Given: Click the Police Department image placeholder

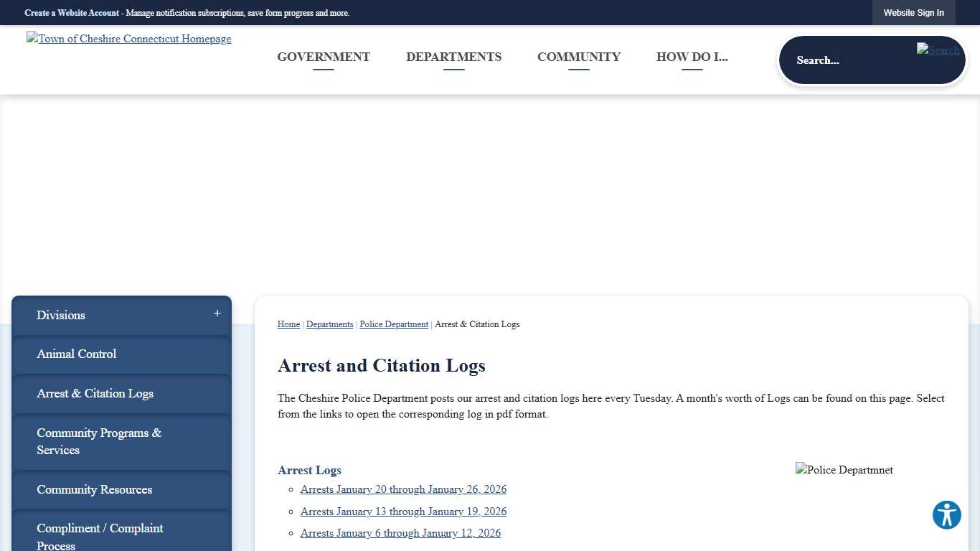Looking at the screenshot, I should tap(844, 470).
